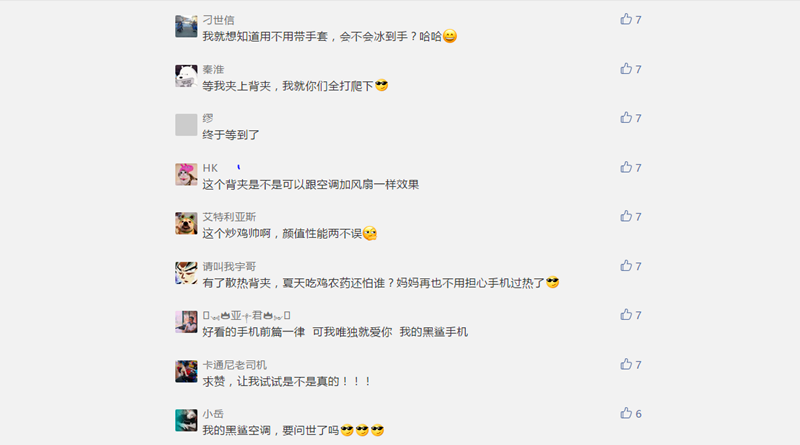800x445 pixels.
Task: Click the gray placeholder avatar of 缪
Action: click(186, 125)
